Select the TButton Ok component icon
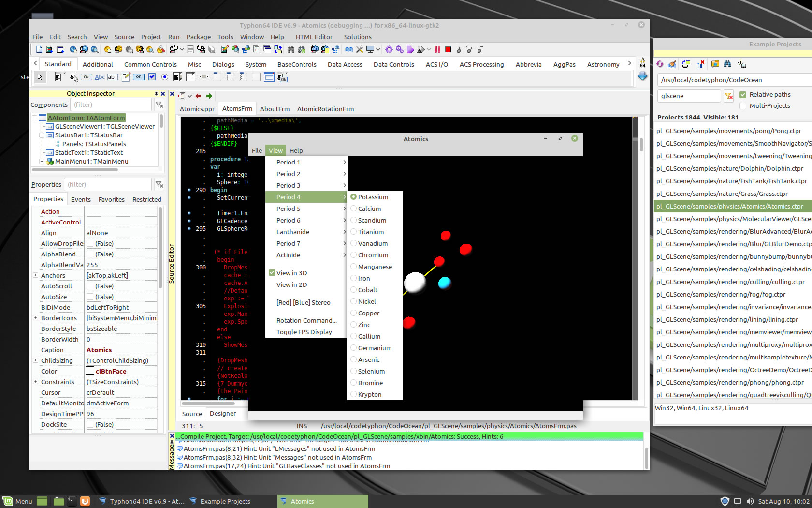812x508 pixels. click(x=86, y=77)
